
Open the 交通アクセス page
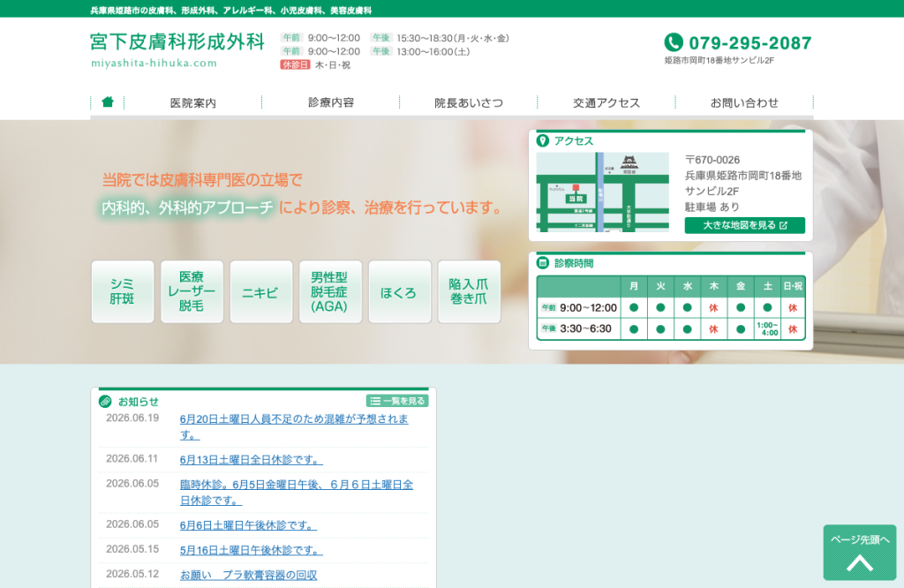[x=606, y=102]
